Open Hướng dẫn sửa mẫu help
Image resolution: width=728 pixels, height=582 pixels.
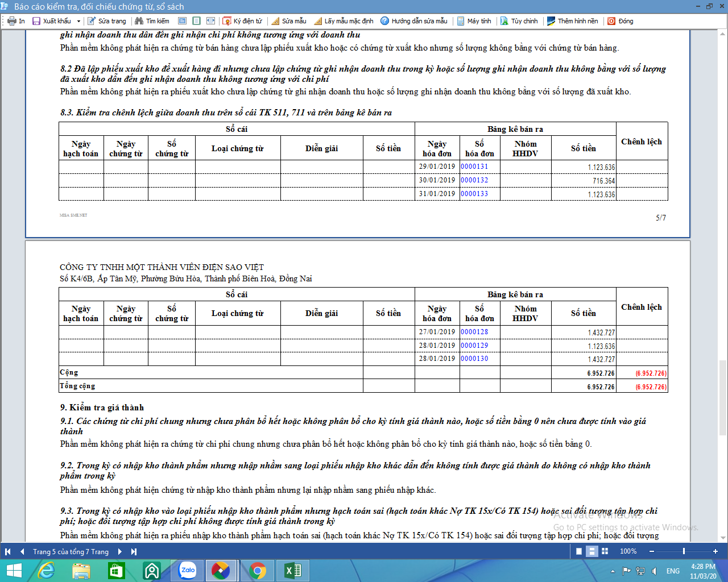[413, 21]
